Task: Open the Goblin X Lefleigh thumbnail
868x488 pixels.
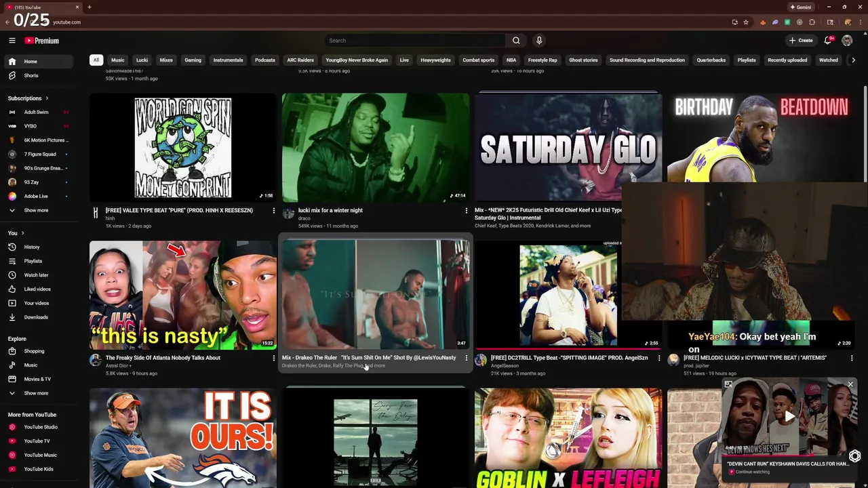Action: pos(568,438)
